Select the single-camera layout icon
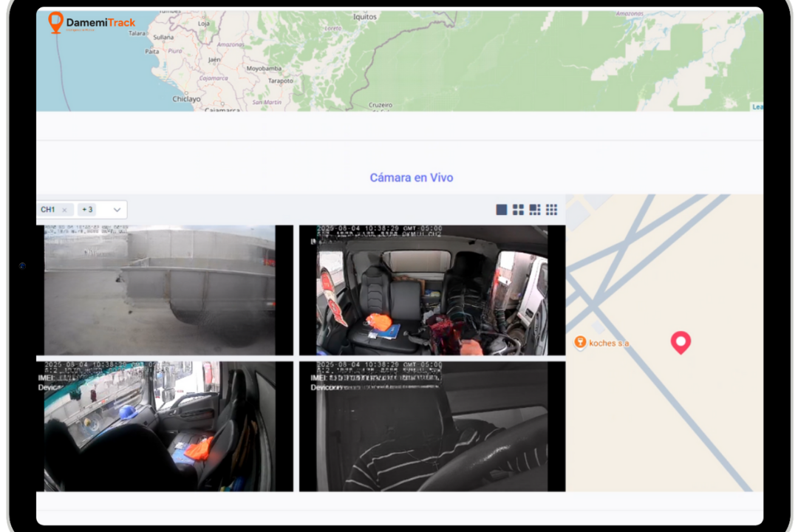This screenshot has height=532, width=798. click(502, 210)
